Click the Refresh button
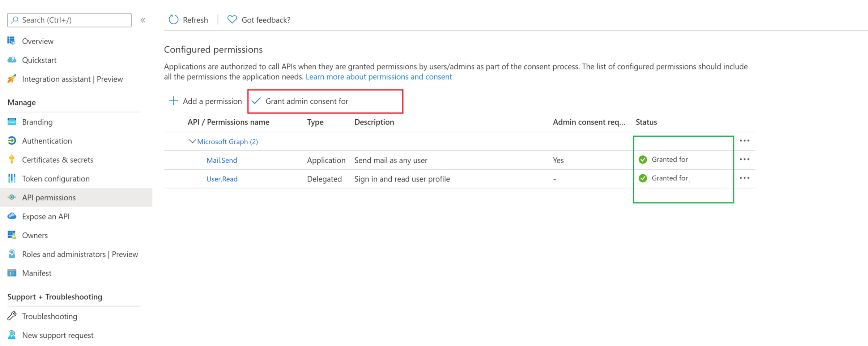Image resolution: width=868 pixels, height=346 pixels. pyautogui.click(x=188, y=20)
